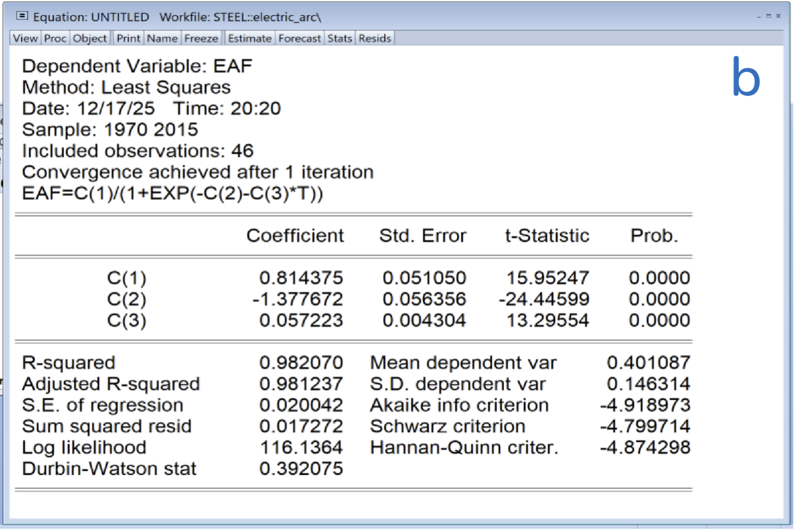794x532 pixels.
Task: Show residuals with the Resids button
Action: tap(375, 38)
